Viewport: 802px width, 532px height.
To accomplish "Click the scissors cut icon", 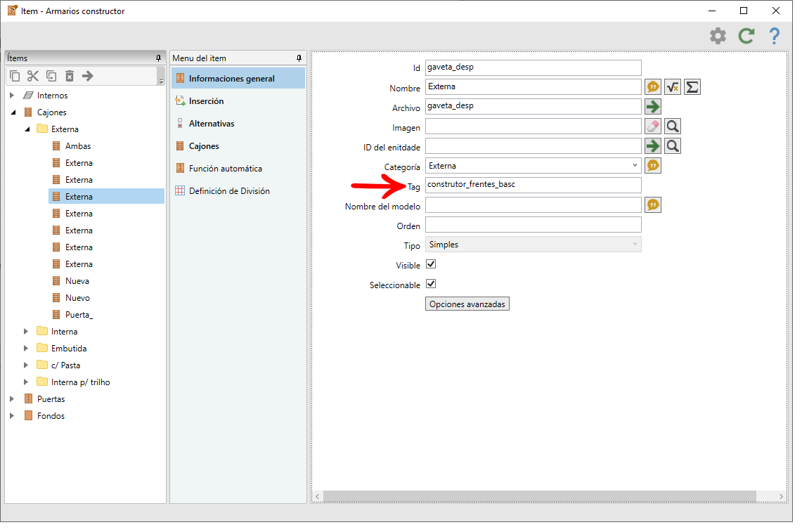I will point(33,76).
